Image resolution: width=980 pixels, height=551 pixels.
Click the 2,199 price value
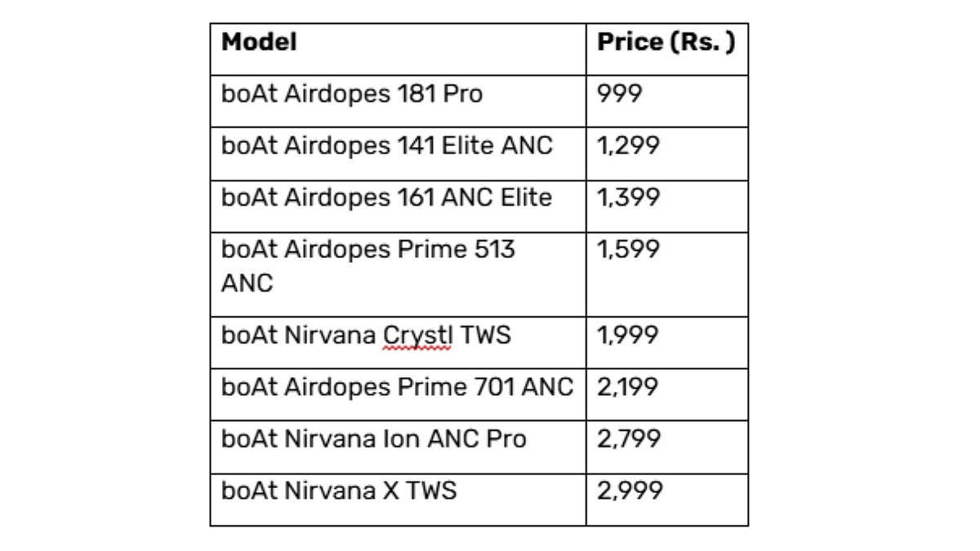tap(628, 387)
